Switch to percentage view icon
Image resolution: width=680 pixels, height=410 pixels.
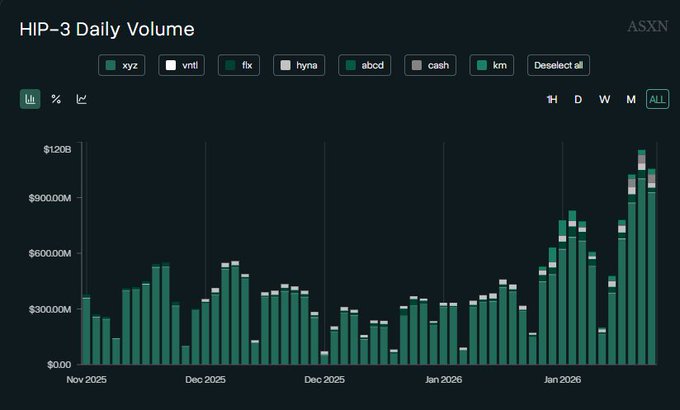(56, 99)
